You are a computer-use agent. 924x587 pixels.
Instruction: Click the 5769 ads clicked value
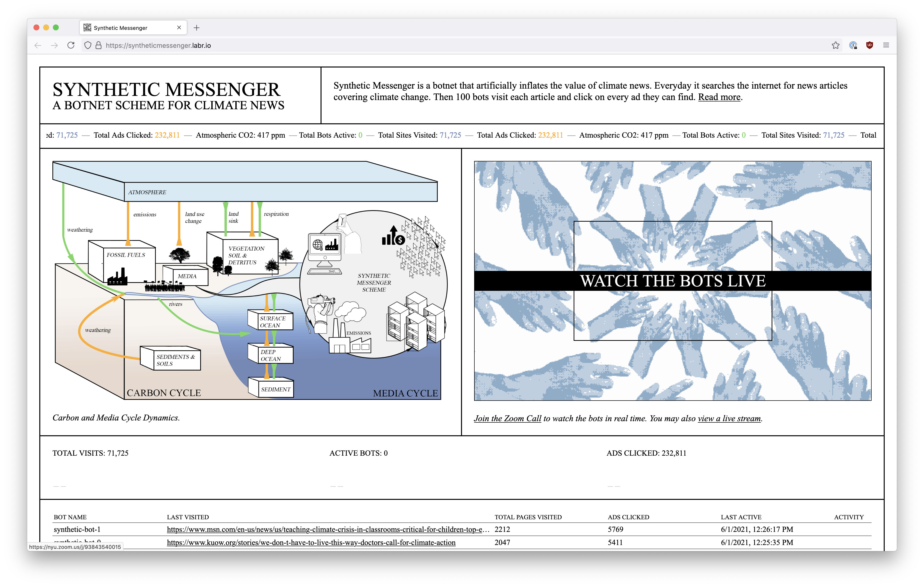tap(616, 529)
